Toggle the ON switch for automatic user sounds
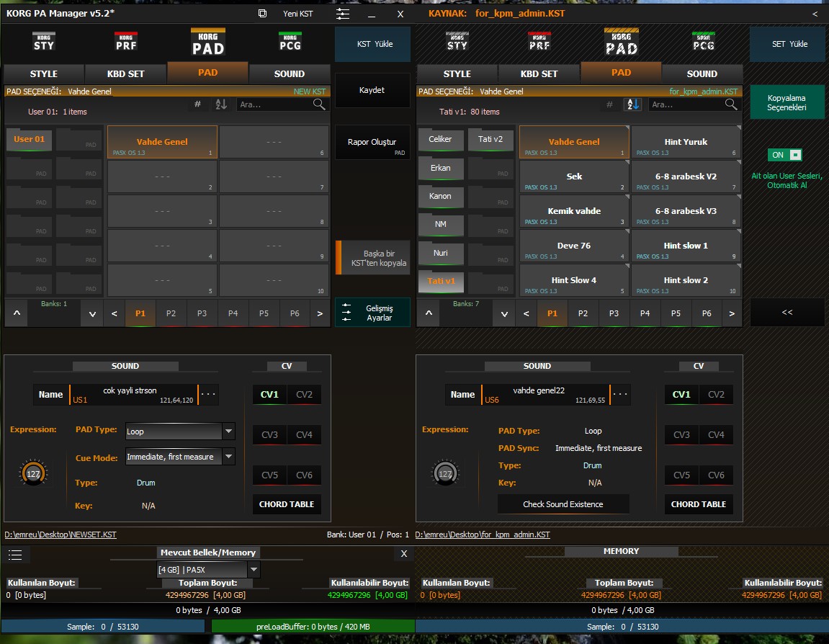 pos(785,155)
